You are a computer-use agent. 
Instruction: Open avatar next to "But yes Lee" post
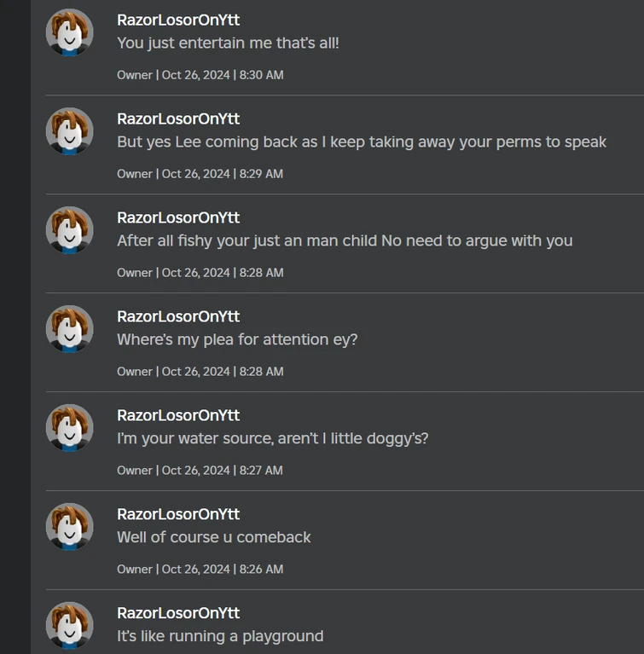pos(69,132)
